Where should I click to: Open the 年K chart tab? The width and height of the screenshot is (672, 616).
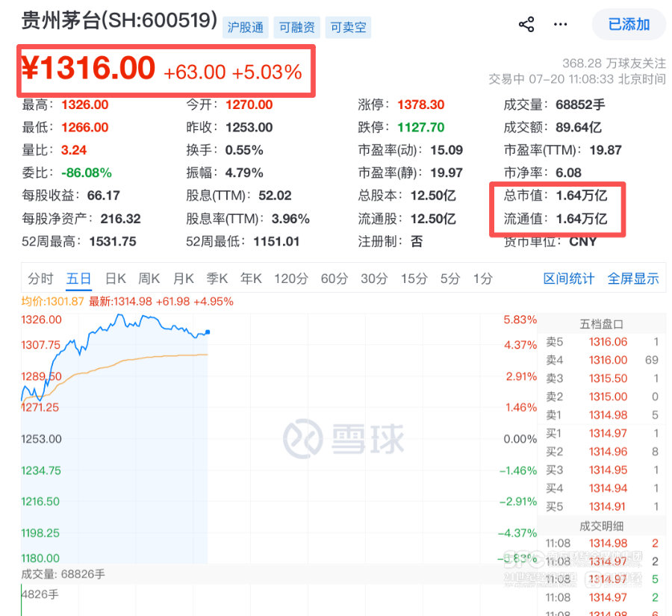pyautogui.click(x=251, y=279)
